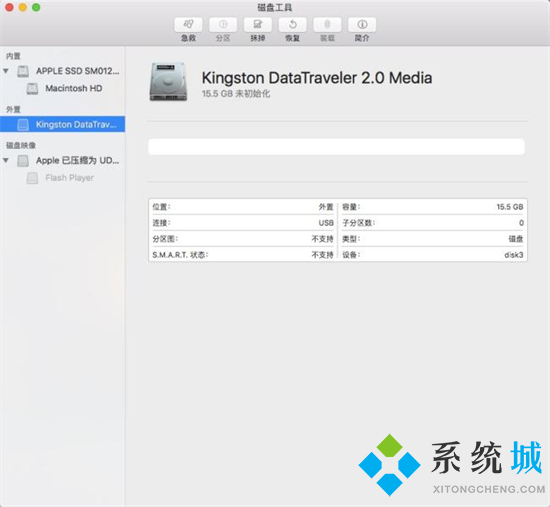
Task: Click the 连接 value USB
Action: pos(326,223)
